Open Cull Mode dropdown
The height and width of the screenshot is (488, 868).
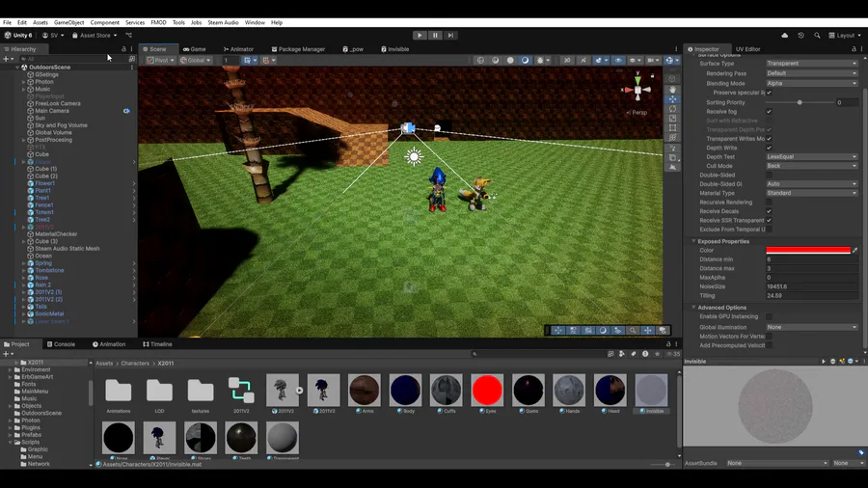(x=811, y=166)
